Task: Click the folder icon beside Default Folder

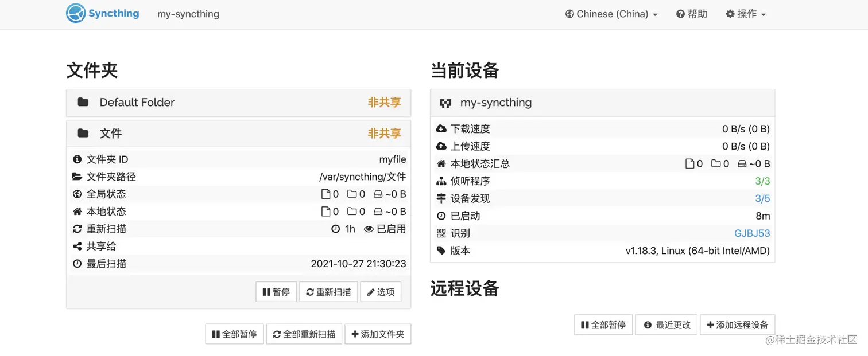Action: pyautogui.click(x=83, y=102)
